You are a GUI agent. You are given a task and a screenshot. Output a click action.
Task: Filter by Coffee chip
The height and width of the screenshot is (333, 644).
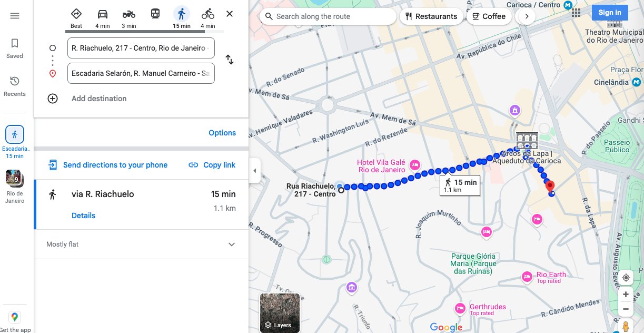488,16
